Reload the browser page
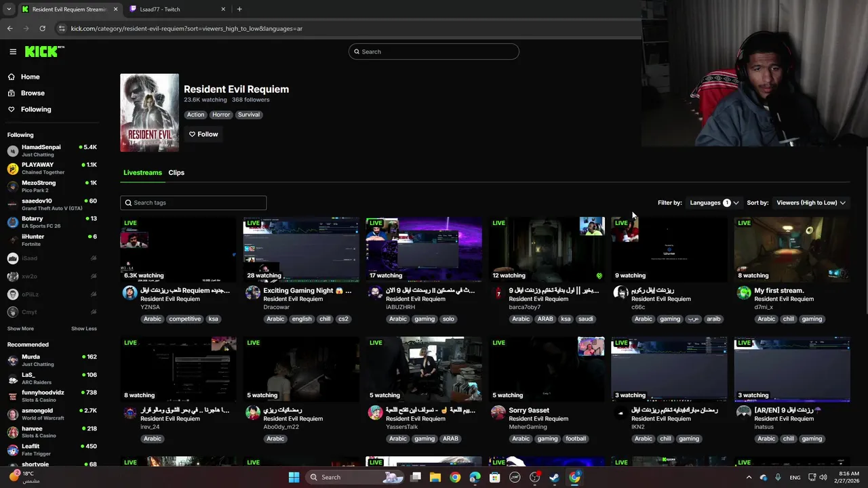868x488 pixels. pos(42,28)
